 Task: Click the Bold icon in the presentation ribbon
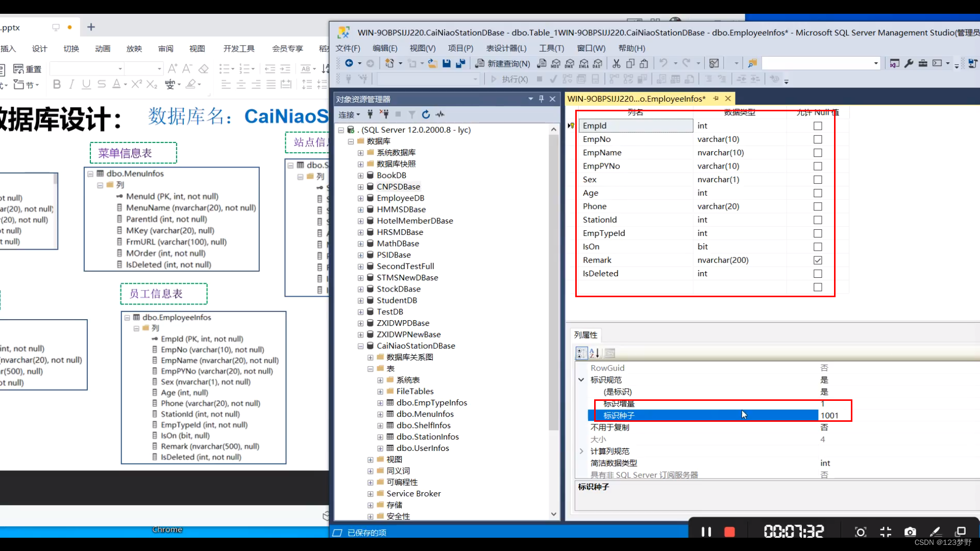coord(57,84)
